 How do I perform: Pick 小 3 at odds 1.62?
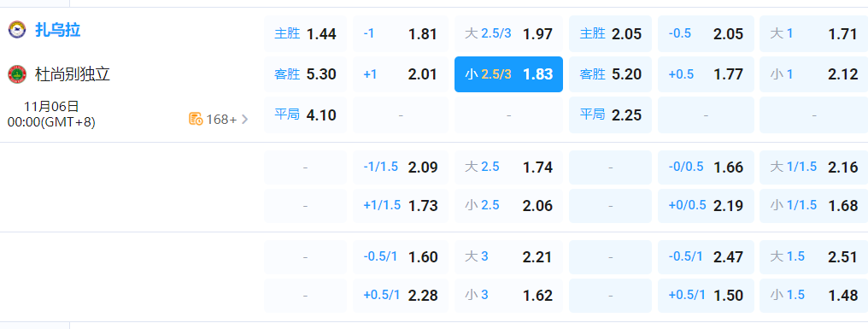pos(508,296)
